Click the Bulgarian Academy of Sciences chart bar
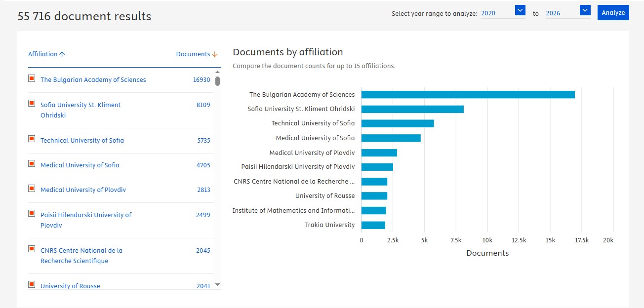Viewport: 644px width, 308px height. 468,94
